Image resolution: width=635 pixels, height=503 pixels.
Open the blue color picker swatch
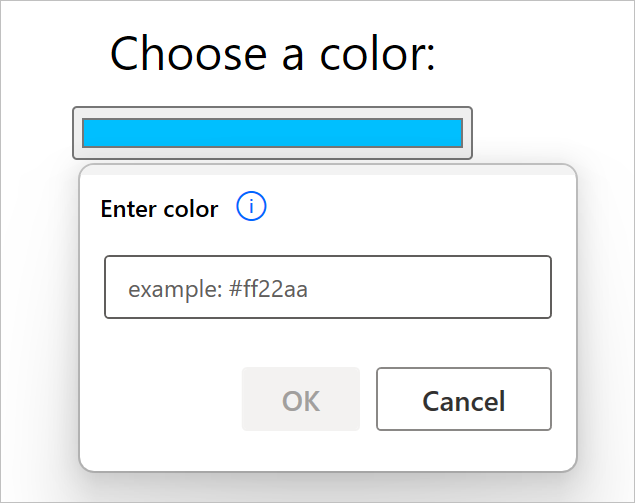click(272, 133)
